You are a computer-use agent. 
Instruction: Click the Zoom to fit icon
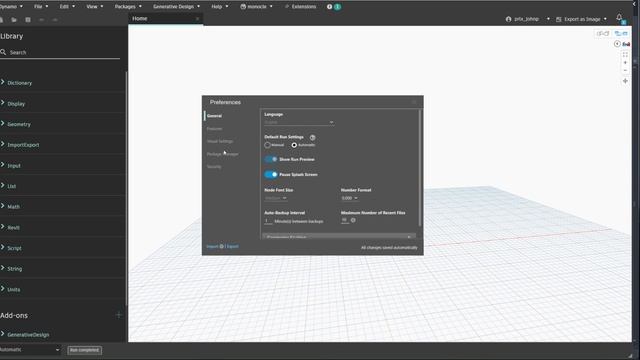click(x=625, y=54)
